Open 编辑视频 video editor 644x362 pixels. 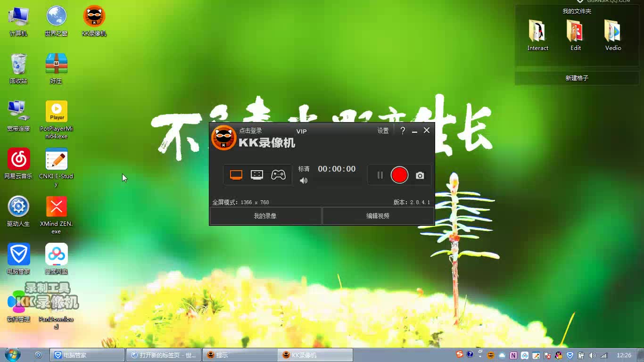point(378,216)
